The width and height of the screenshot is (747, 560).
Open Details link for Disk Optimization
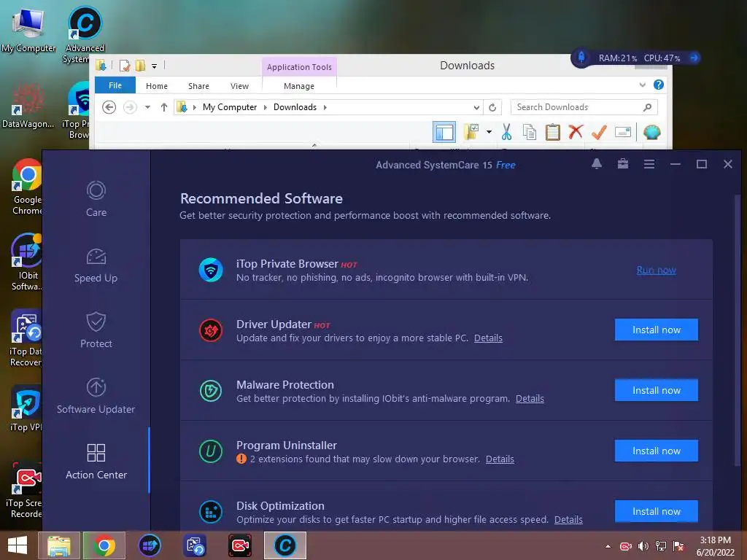(x=568, y=519)
